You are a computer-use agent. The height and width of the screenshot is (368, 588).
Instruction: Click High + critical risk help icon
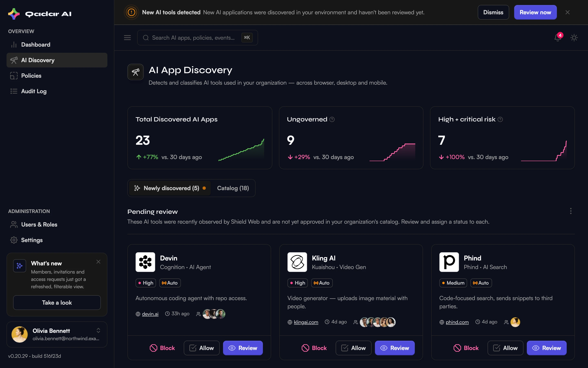pyautogui.click(x=500, y=119)
